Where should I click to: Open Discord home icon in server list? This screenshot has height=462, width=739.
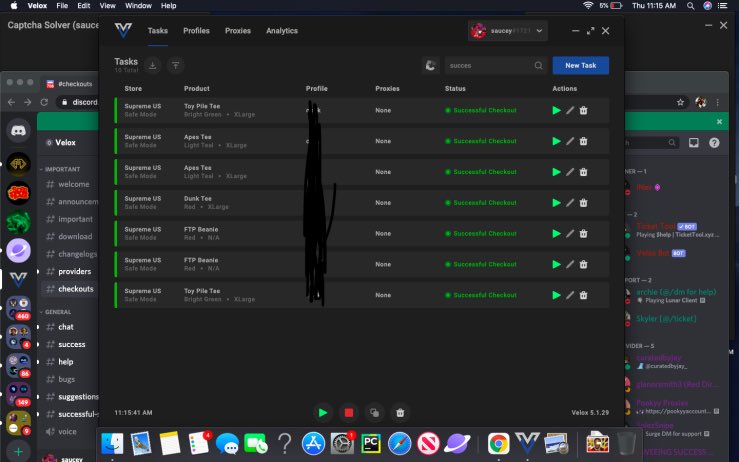tap(18, 131)
